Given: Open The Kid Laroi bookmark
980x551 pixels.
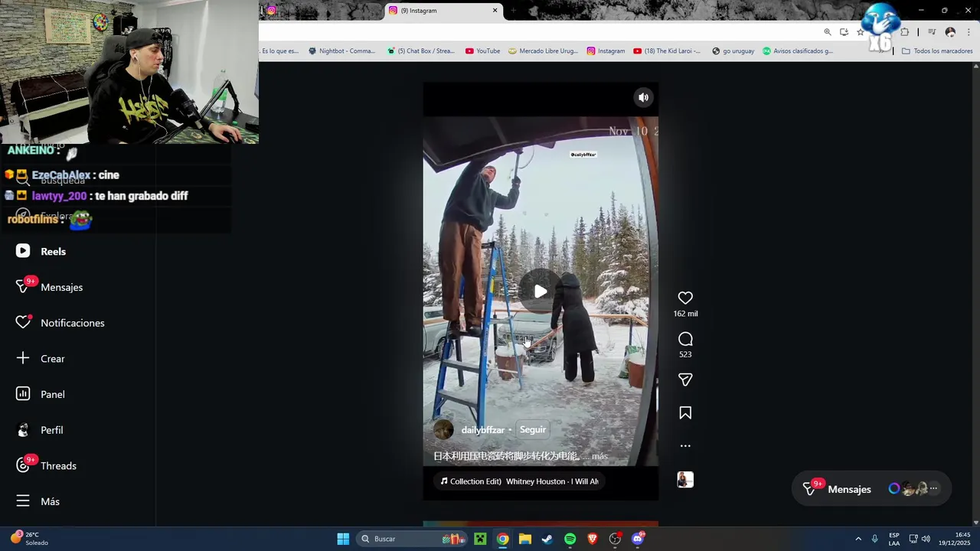Looking at the screenshot, I should (x=666, y=51).
